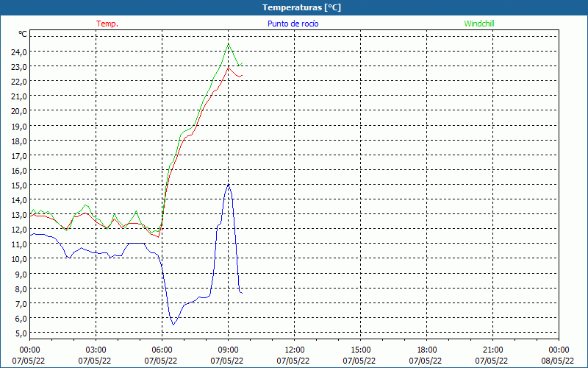The width and height of the screenshot is (588, 368).
Task: Click the 18:00 time axis label
Action: 427,350
